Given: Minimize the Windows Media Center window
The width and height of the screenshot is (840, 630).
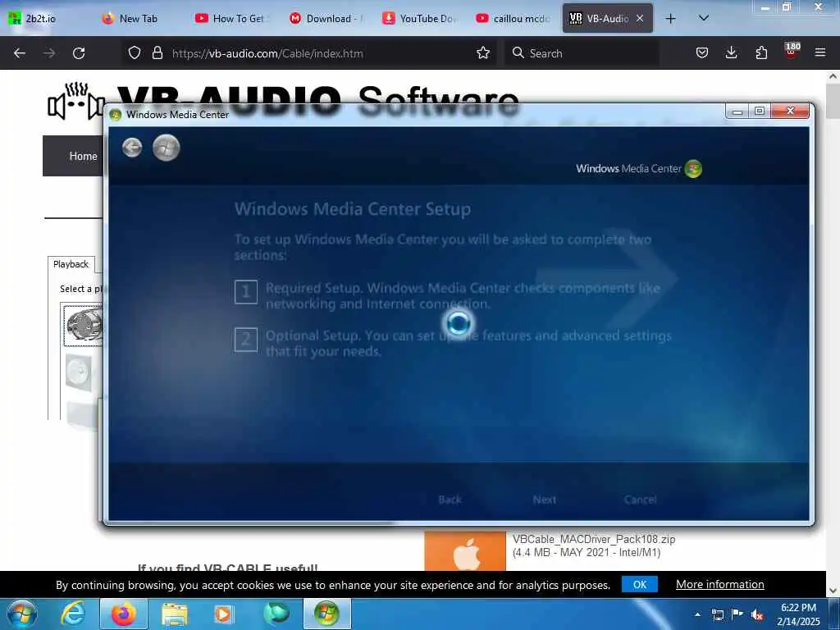Looking at the screenshot, I should point(737,111).
